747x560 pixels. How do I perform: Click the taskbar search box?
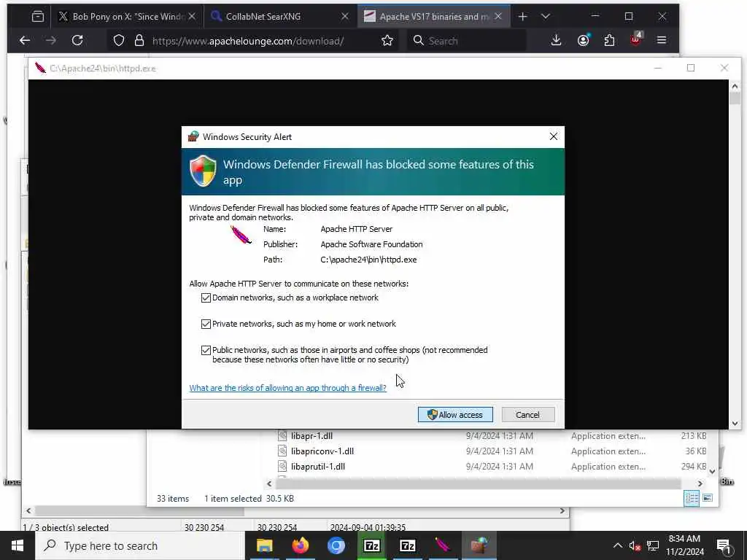(x=140, y=545)
